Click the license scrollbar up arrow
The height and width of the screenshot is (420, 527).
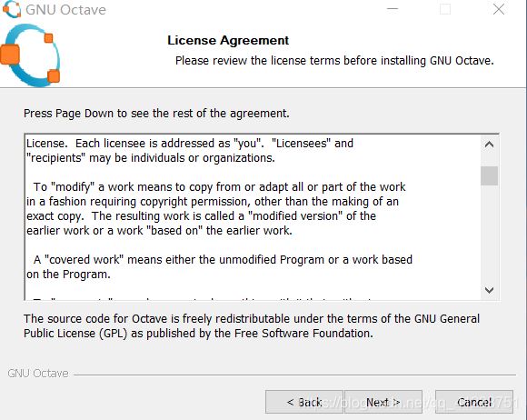pos(490,145)
